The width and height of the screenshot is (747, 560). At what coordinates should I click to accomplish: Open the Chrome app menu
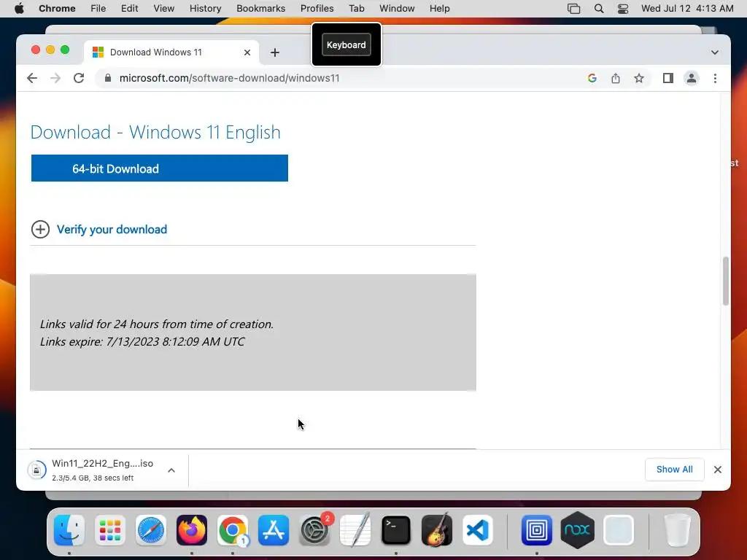(57, 9)
